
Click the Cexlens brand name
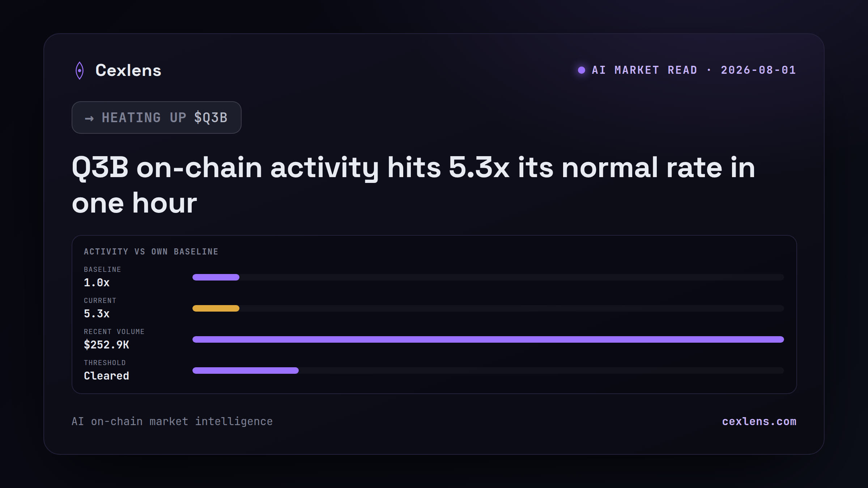click(x=128, y=70)
